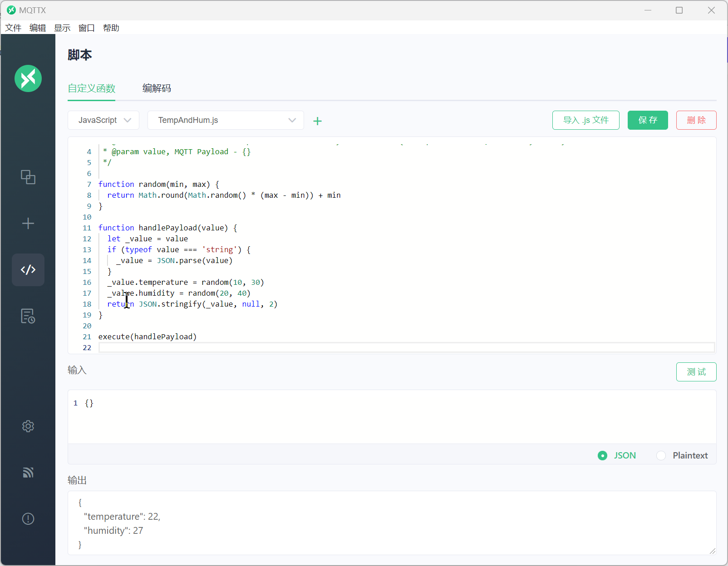Open the log page icon

28,316
